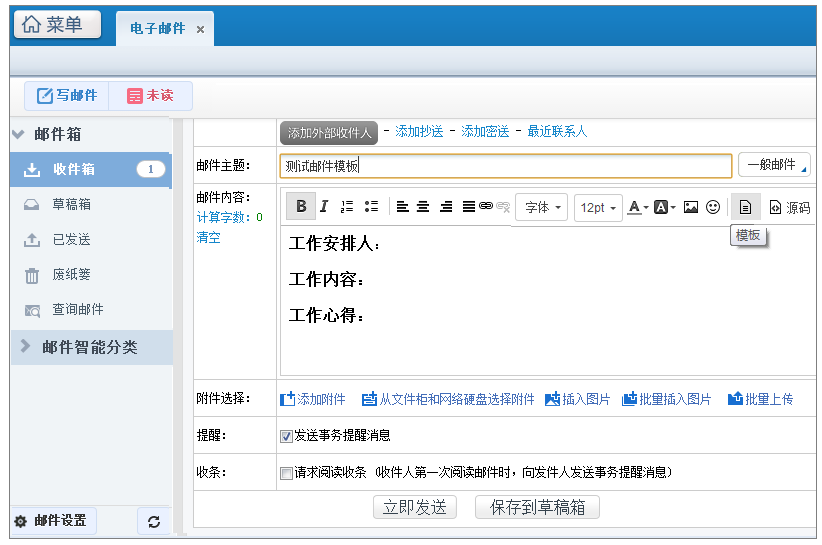Image resolution: width=822 pixels, height=545 pixels.
Task: Open the 一般邮件 priority dropdown
Action: (774, 165)
